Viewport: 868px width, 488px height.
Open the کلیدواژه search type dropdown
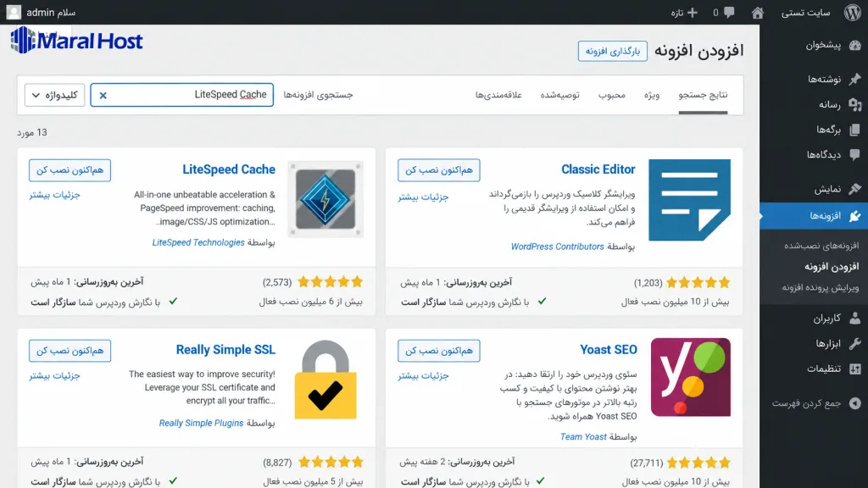(x=54, y=95)
